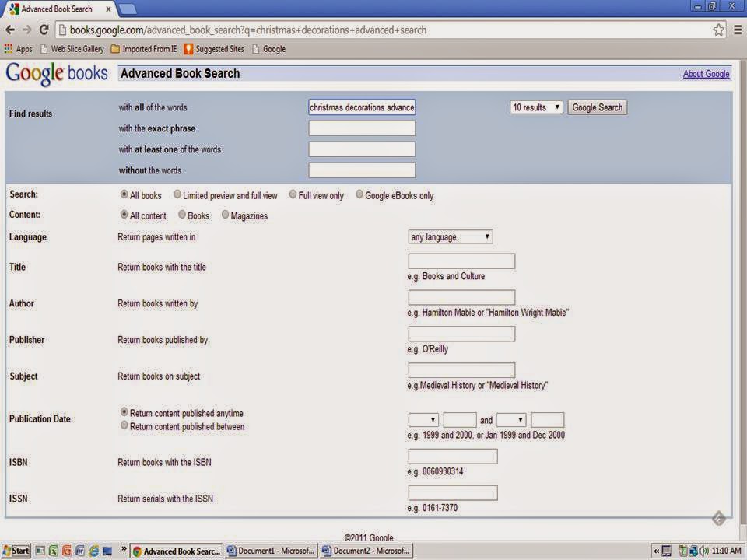This screenshot has width=747, height=560.
Task: Click the volume icon in the system tray
Action: tap(704, 551)
